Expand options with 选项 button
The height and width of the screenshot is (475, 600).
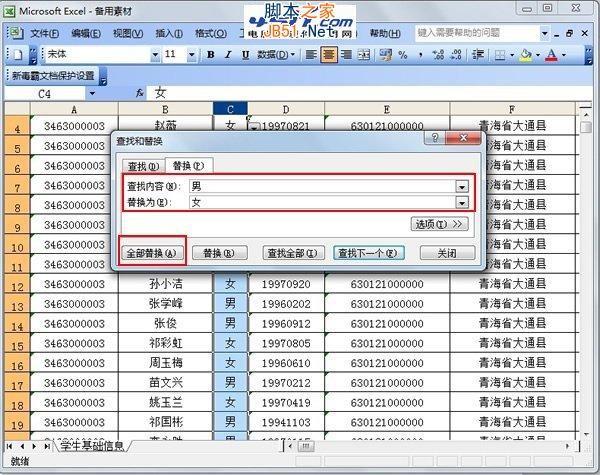coord(440,224)
